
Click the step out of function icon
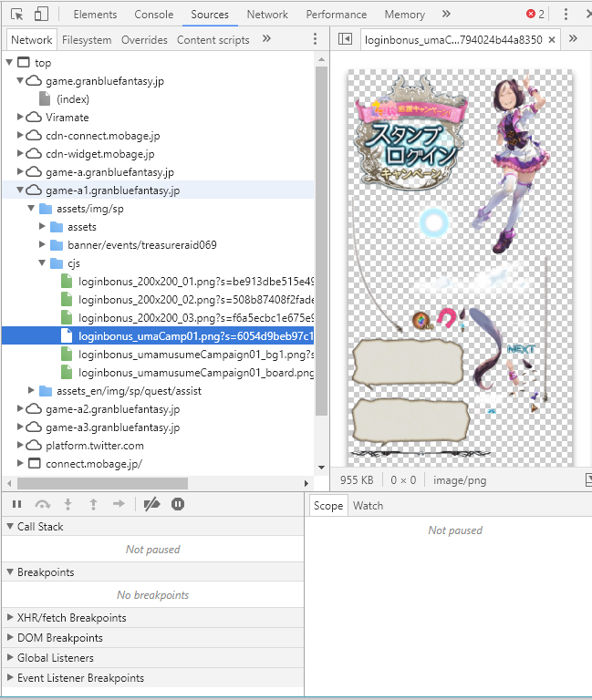point(93,504)
